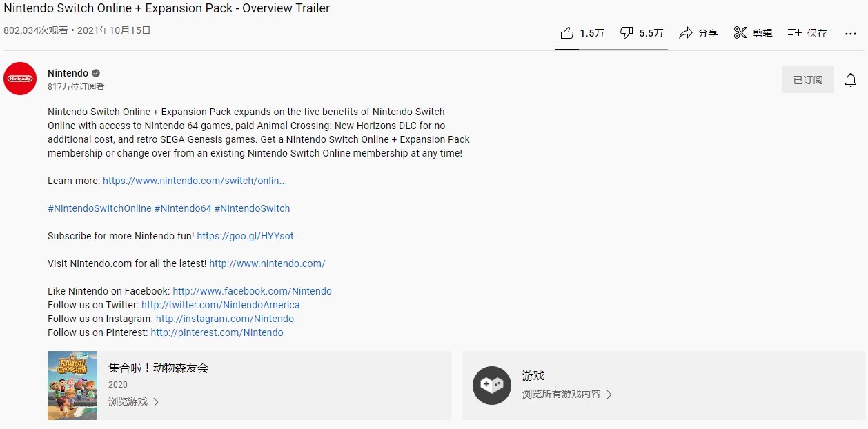
Task: Click the scissors clip icon
Action: 740,33
